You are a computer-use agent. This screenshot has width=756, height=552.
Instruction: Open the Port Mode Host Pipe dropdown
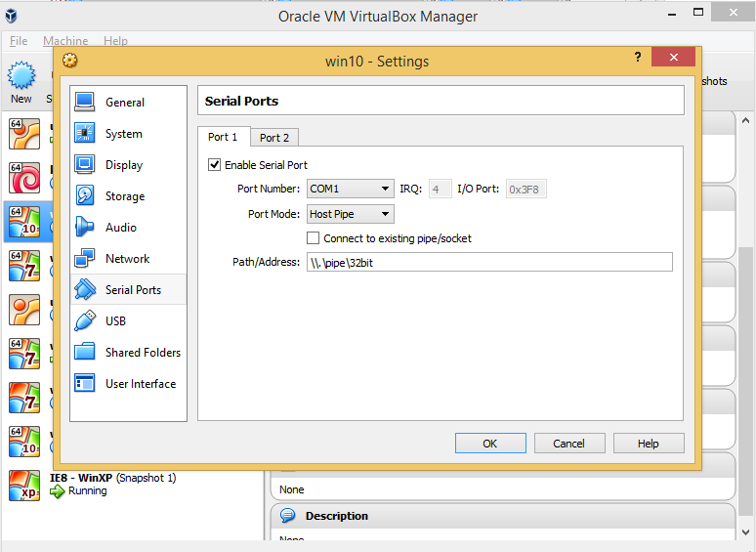[350, 214]
